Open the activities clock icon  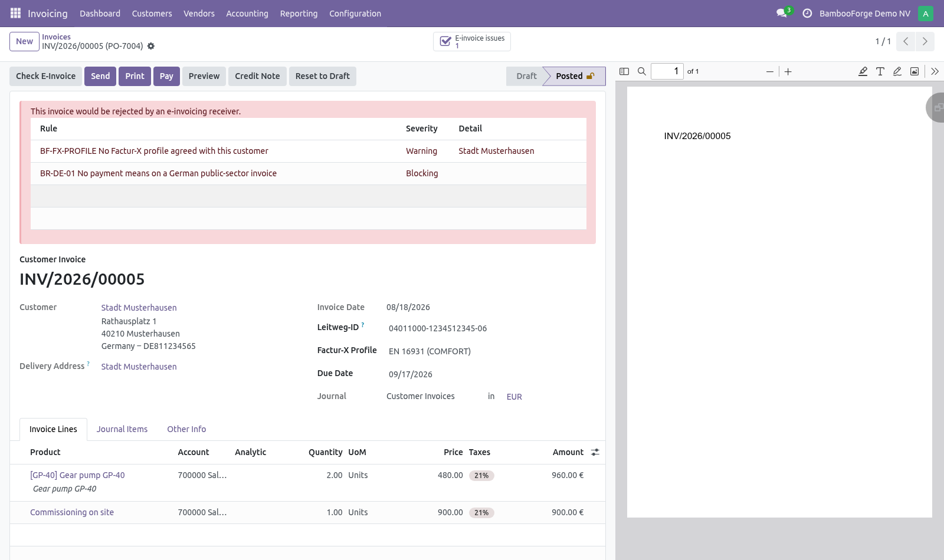(x=807, y=13)
